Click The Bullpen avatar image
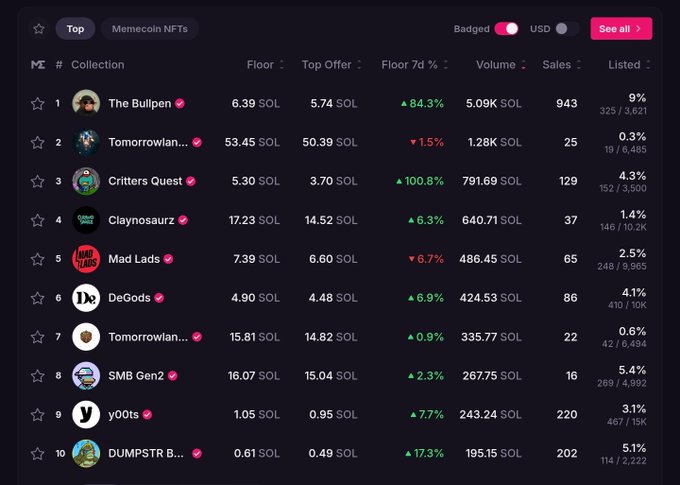This screenshot has height=485, width=680. click(x=86, y=103)
